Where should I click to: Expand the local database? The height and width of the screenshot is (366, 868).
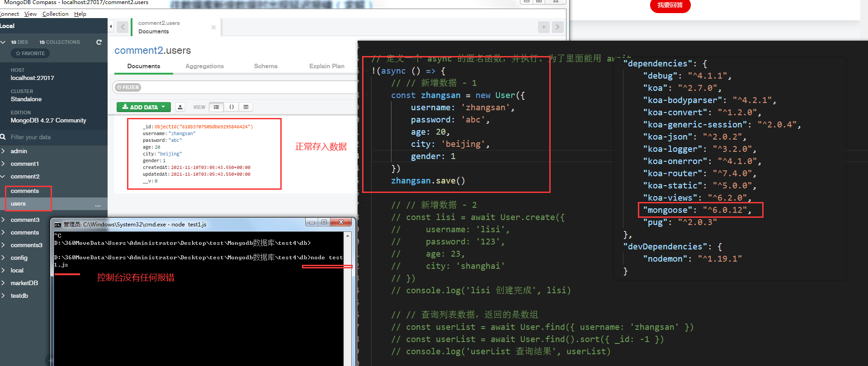click(3, 270)
